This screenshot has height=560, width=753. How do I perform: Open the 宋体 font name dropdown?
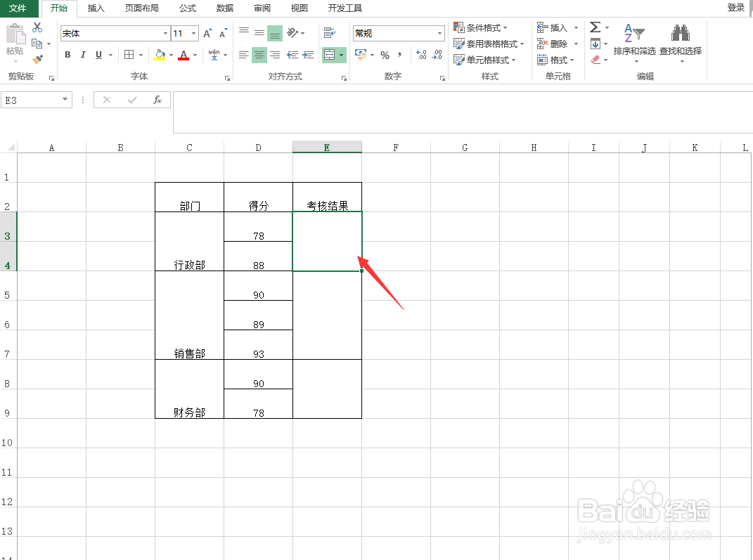click(x=165, y=33)
